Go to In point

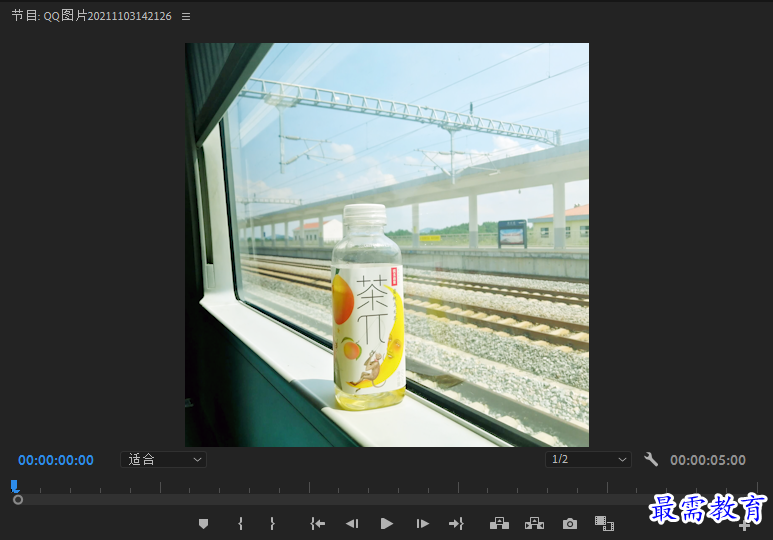(x=317, y=524)
